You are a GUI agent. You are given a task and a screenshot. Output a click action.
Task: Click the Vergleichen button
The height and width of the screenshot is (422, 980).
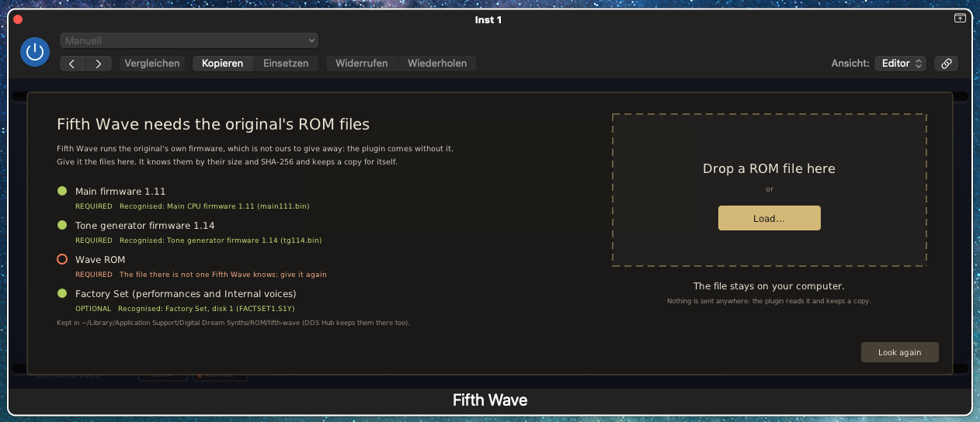click(152, 64)
